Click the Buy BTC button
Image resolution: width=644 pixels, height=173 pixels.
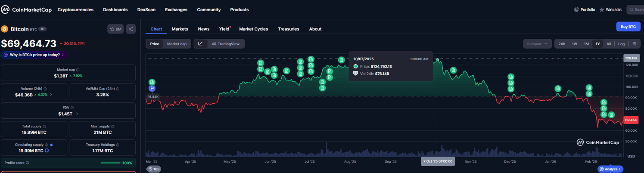coord(628,27)
